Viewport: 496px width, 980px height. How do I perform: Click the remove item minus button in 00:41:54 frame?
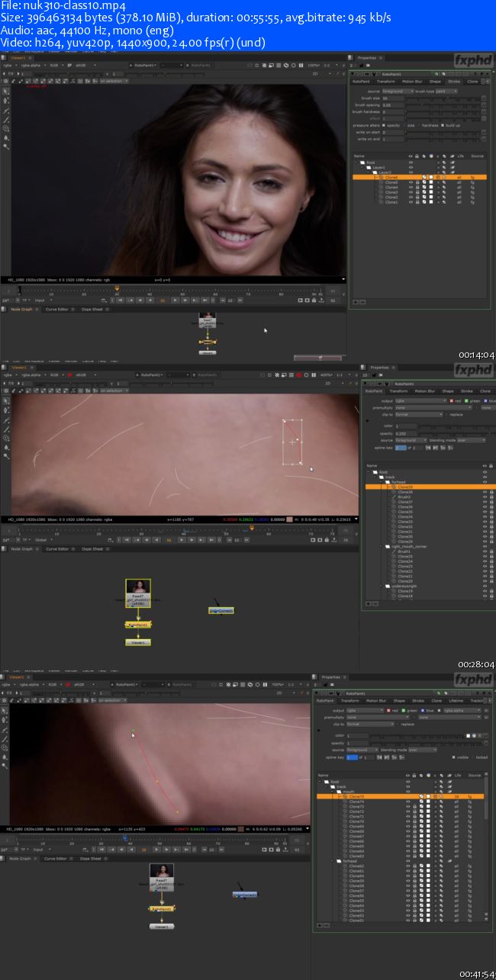coord(327,925)
